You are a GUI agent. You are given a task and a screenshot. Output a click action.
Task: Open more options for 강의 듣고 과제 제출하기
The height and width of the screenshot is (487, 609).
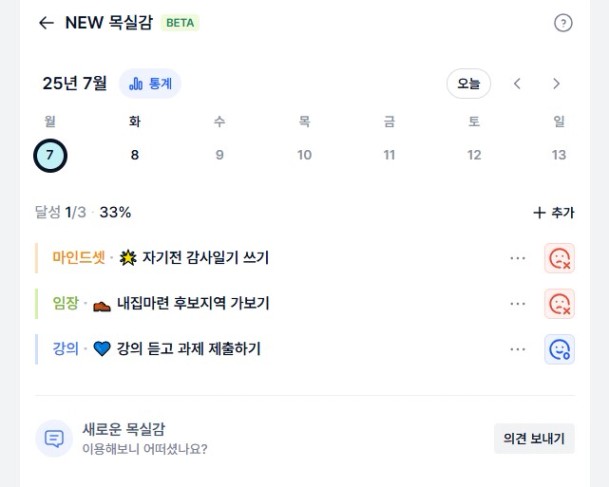[518, 349]
